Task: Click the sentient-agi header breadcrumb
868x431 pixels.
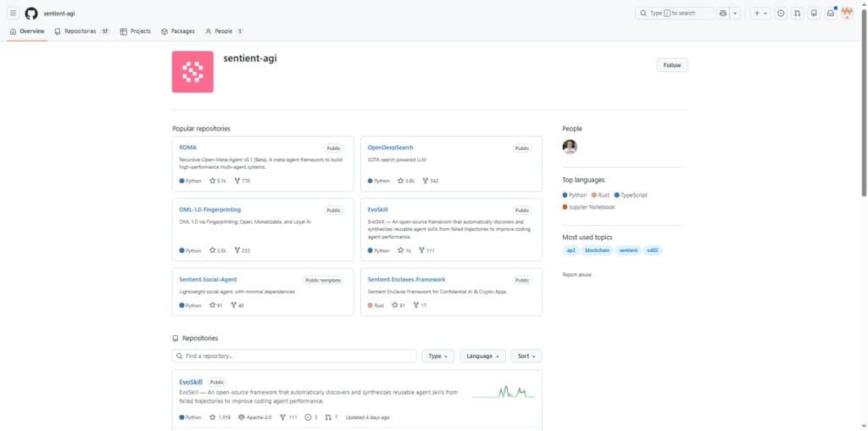Action: click(x=59, y=14)
